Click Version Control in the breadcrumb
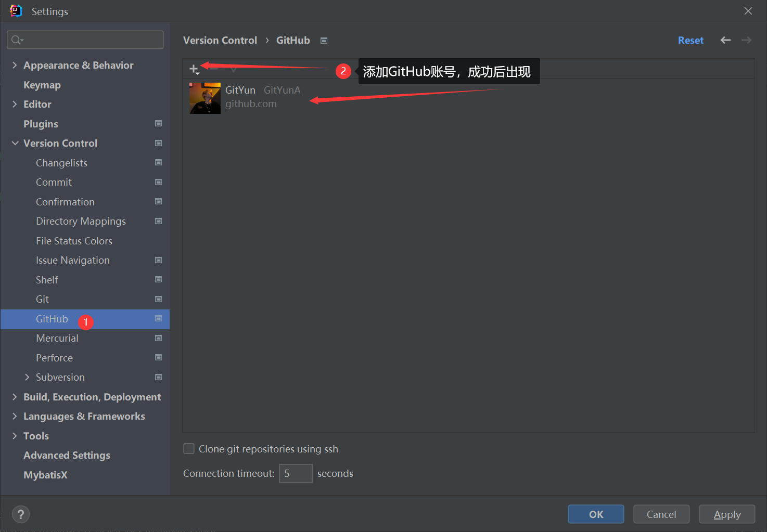The width and height of the screenshot is (767, 532). tap(220, 40)
